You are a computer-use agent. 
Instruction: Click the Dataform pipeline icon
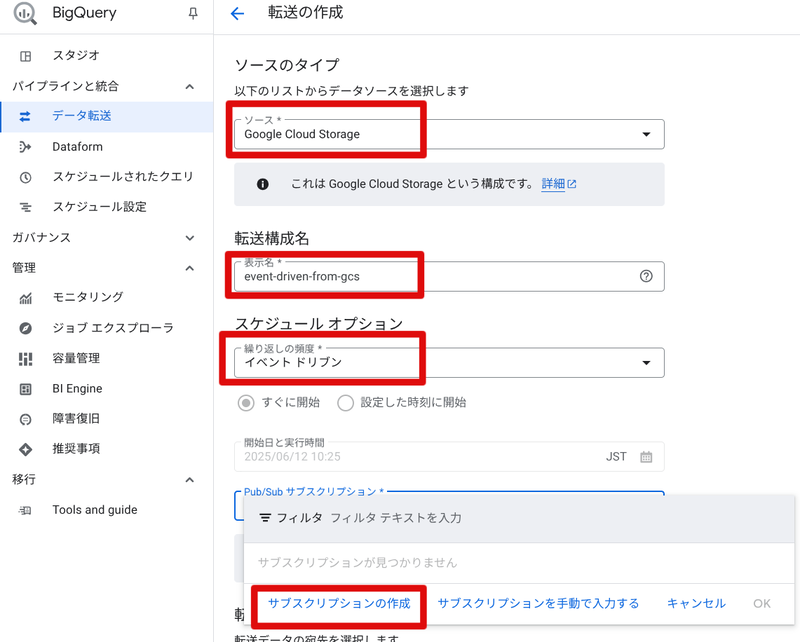(25, 147)
